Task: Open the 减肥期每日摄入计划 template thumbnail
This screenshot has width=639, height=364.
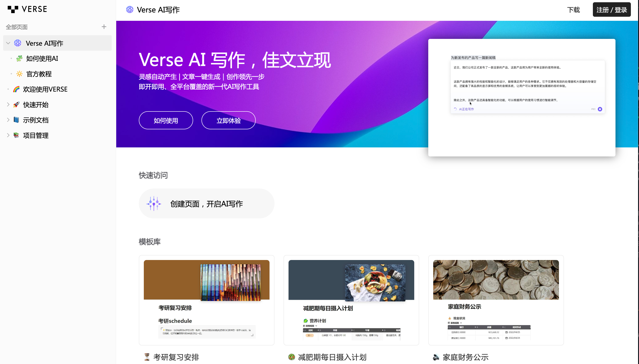Action: [x=351, y=300]
